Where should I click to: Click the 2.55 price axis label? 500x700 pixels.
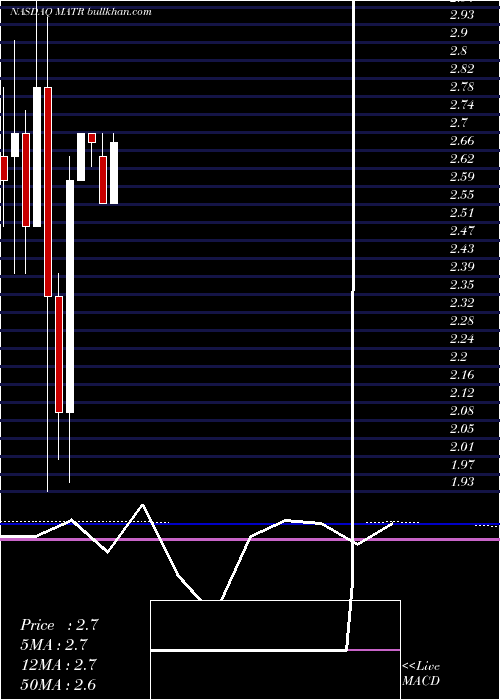(x=462, y=195)
